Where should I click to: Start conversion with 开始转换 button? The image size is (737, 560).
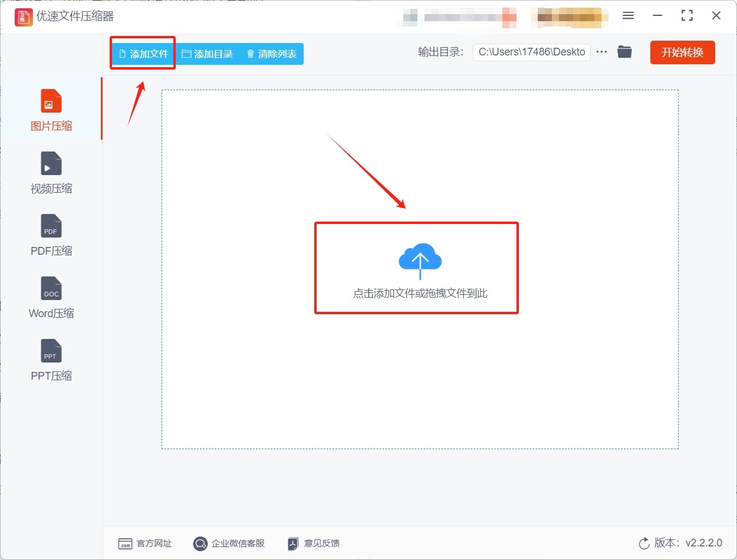point(682,52)
